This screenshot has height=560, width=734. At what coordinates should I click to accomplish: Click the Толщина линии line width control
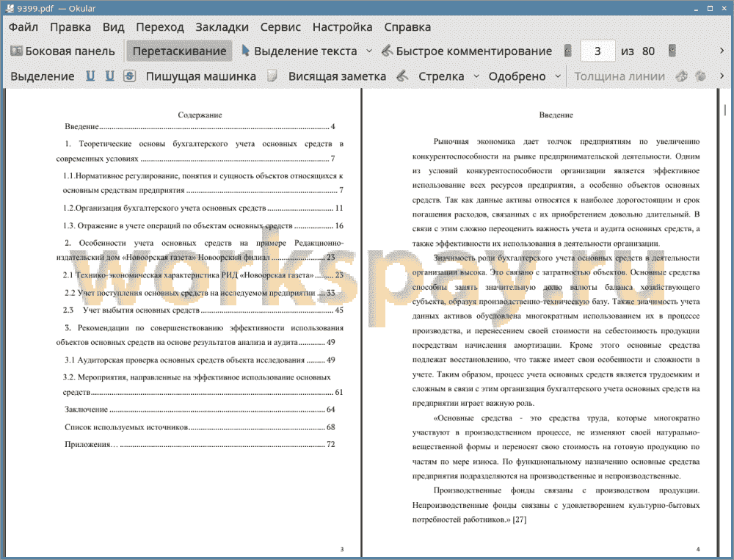(x=619, y=76)
